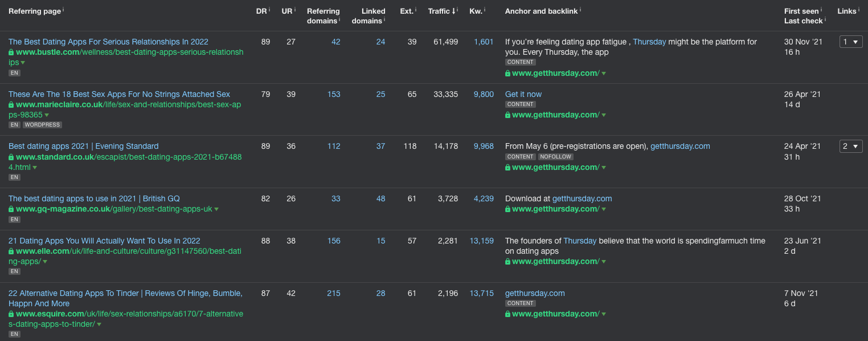Click the lock icon before www.marieclaire.co.uk URL

point(11,104)
